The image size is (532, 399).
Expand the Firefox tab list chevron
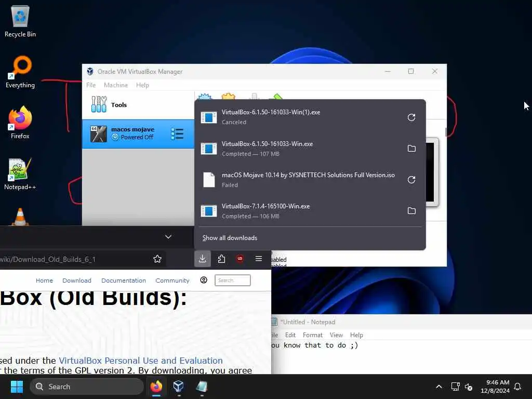pos(168,237)
